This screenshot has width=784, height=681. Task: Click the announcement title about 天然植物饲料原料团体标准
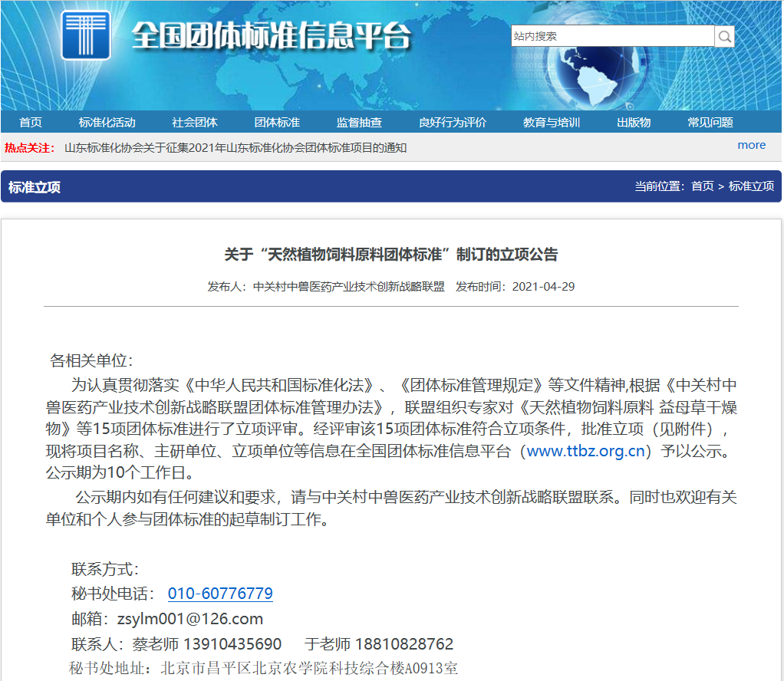pos(391,255)
